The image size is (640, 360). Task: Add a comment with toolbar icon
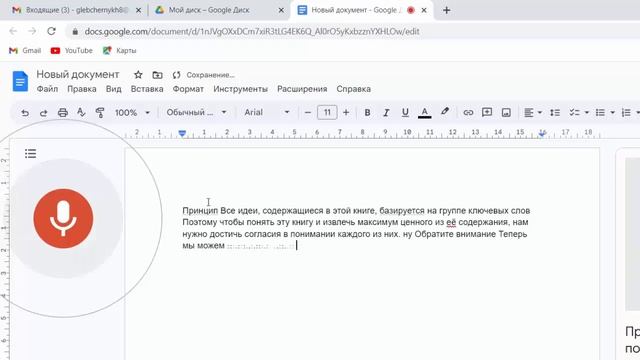pos(487,112)
